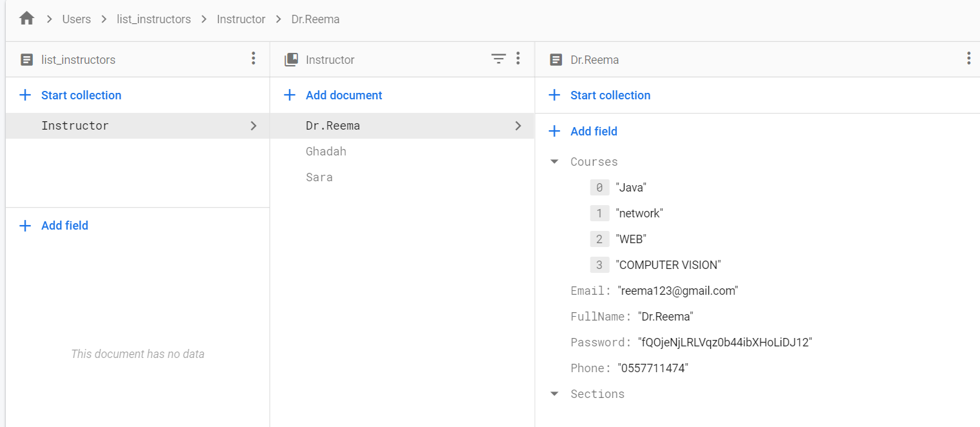Click Dr.Reema in the breadcrumb
Screen dimensions: 980x427
(315, 19)
